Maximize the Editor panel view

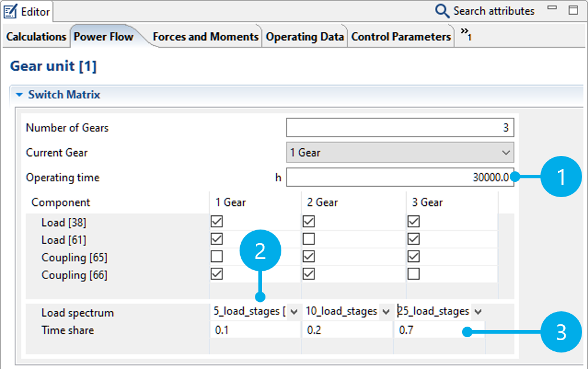[x=573, y=10]
